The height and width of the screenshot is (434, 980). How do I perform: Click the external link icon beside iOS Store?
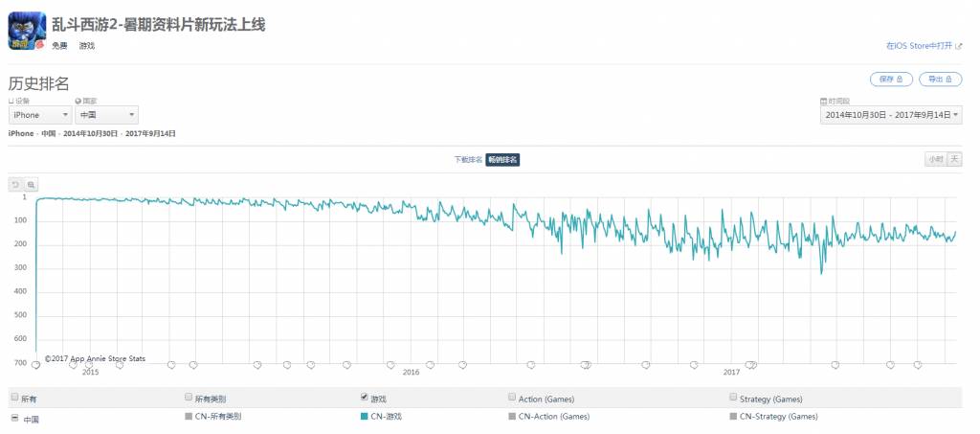959,45
